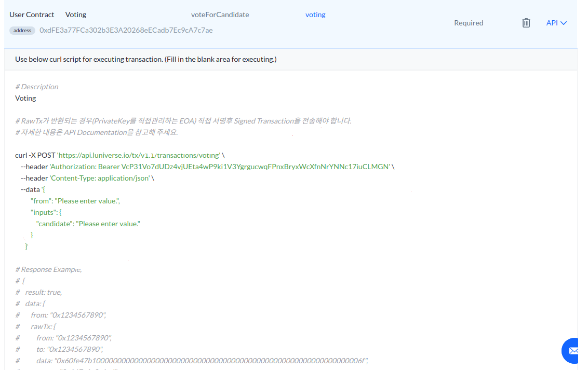588x370 pixels.
Task: Click the result: true response line
Action: tap(38, 292)
